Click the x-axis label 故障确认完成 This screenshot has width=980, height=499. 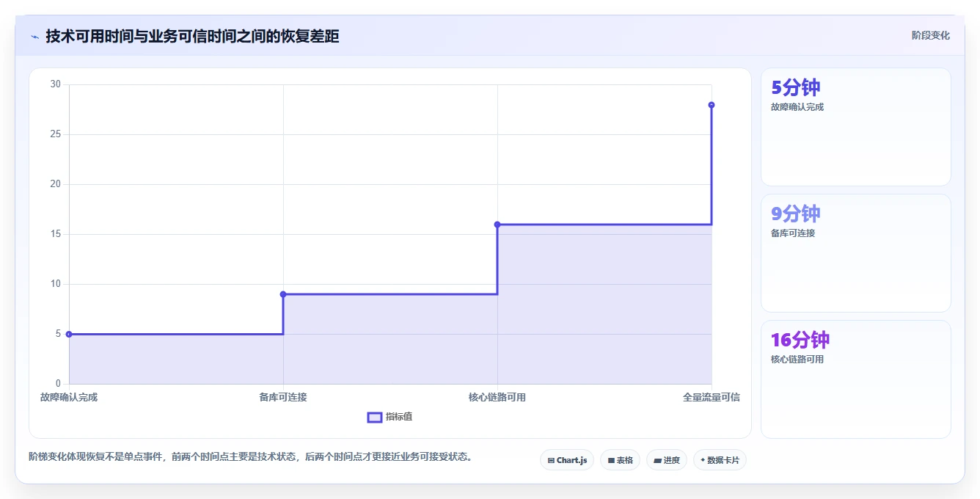(x=69, y=397)
